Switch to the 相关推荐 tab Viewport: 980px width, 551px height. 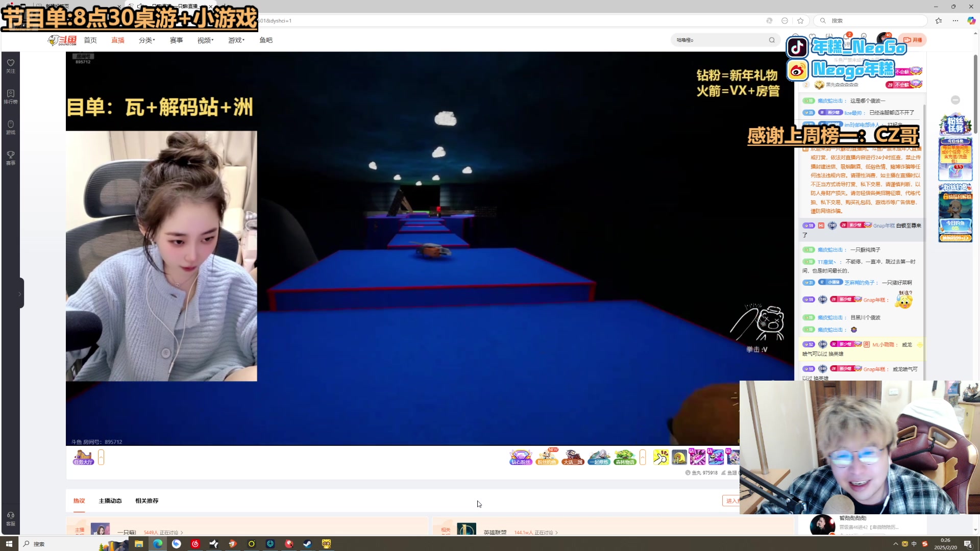click(147, 500)
